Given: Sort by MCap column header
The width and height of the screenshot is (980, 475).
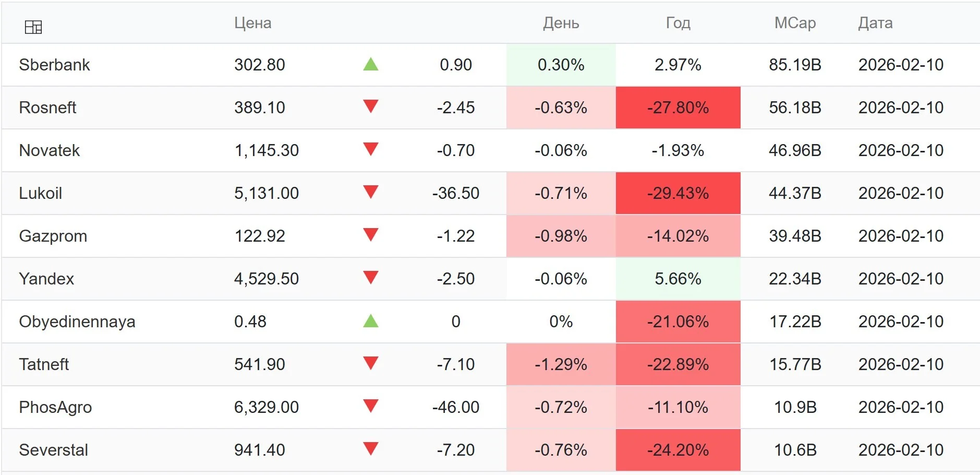Looking at the screenshot, I should pos(795,23).
